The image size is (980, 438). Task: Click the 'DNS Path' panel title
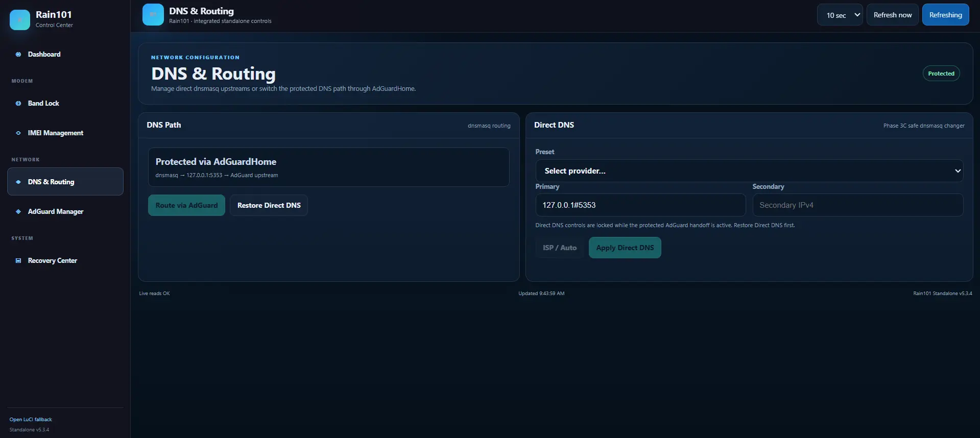[164, 125]
